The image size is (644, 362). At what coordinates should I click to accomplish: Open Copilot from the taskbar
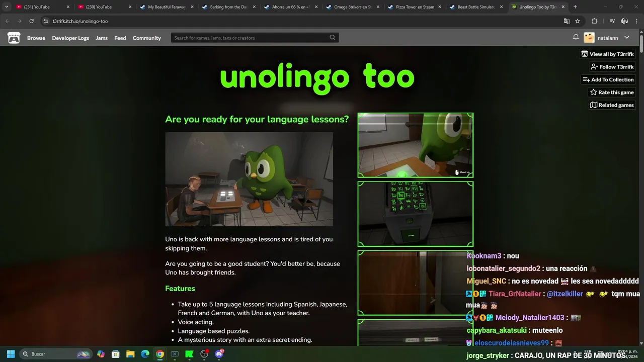pyautogui.click(x=101, y=354)
